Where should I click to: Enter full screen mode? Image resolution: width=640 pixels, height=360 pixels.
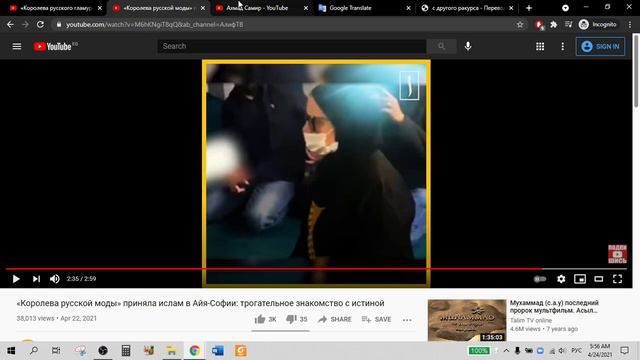(x=617, y=279)
